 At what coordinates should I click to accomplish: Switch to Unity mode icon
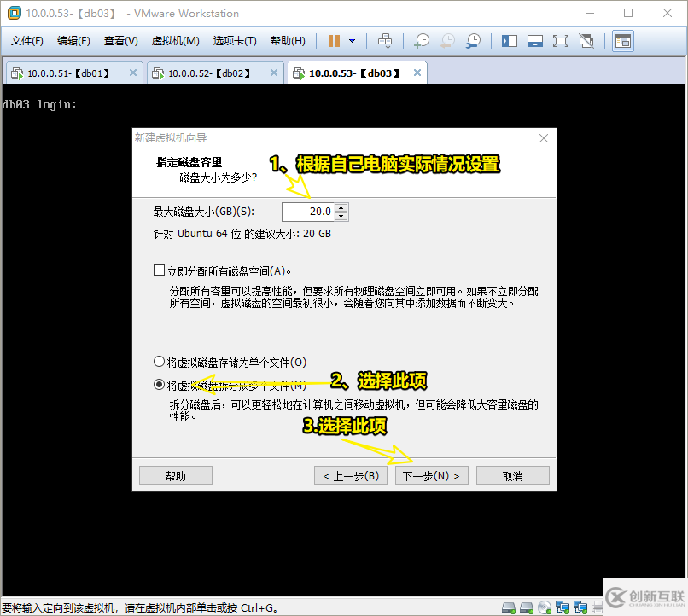click(x=586, y=41)
